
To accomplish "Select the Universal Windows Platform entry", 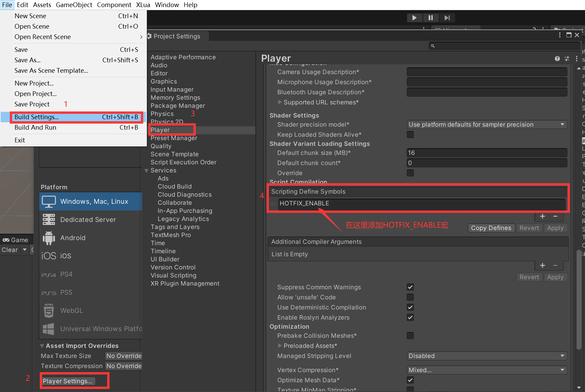I will pos(91,329).
